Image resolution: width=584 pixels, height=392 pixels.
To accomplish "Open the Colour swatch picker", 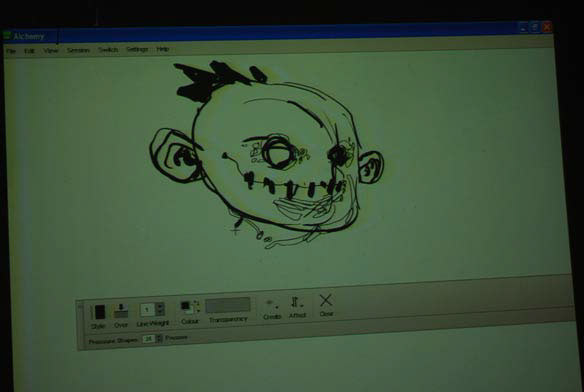I will coord(186,307).
